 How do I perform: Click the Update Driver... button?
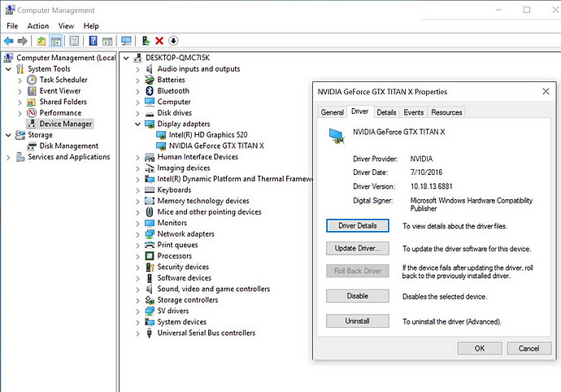pyautogui.click(x=358, y=248)
